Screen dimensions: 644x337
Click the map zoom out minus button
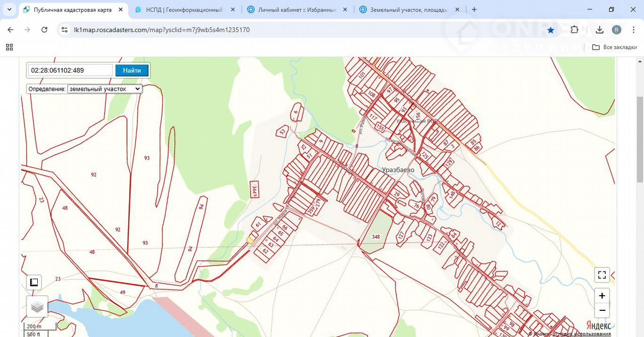point(602,310)
